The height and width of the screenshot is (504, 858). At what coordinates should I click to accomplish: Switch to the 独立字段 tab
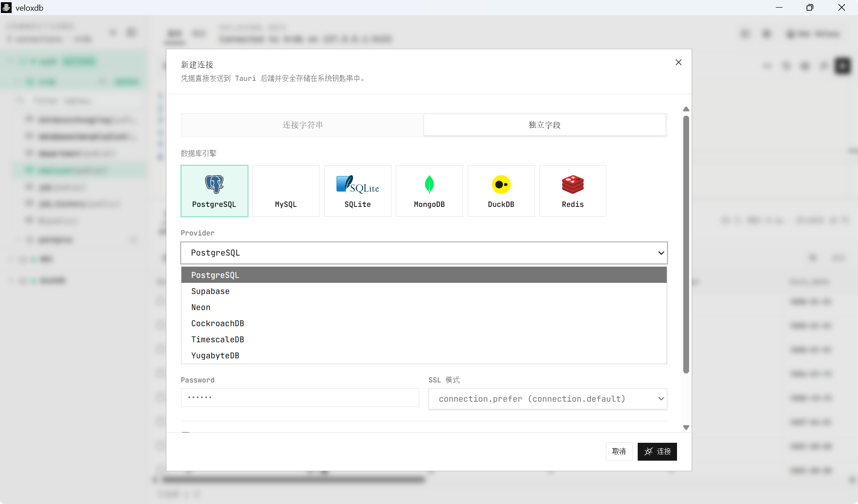(x=545, y=125)
